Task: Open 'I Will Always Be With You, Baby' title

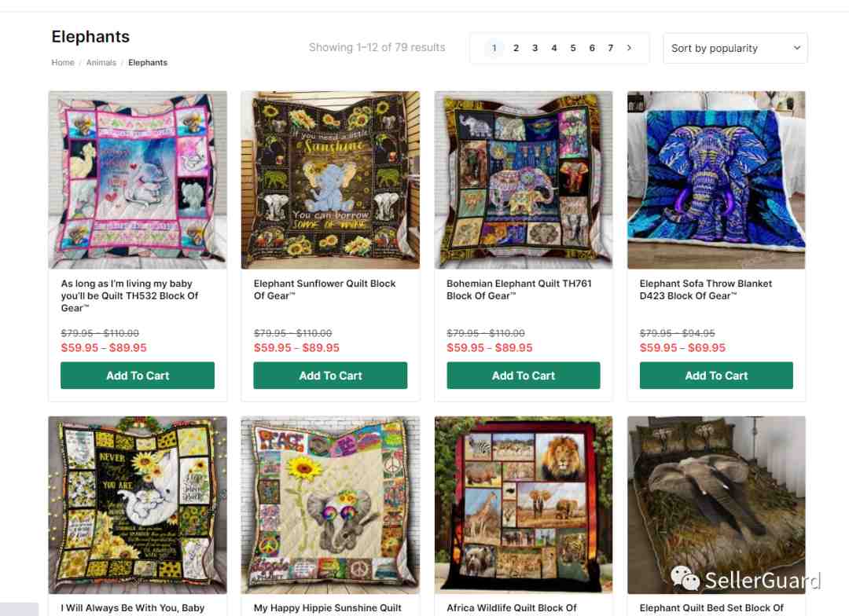Action: pyautogui.click(x=133, y=608)
